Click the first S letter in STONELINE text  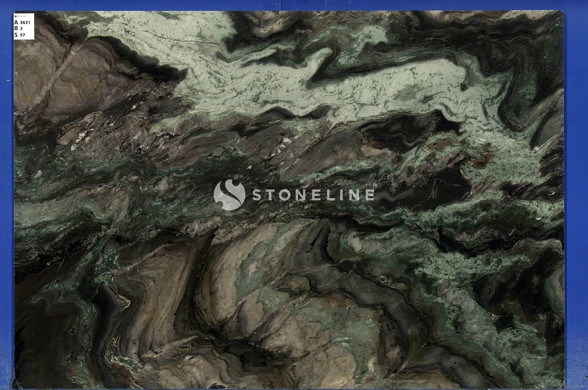point(256,195)
